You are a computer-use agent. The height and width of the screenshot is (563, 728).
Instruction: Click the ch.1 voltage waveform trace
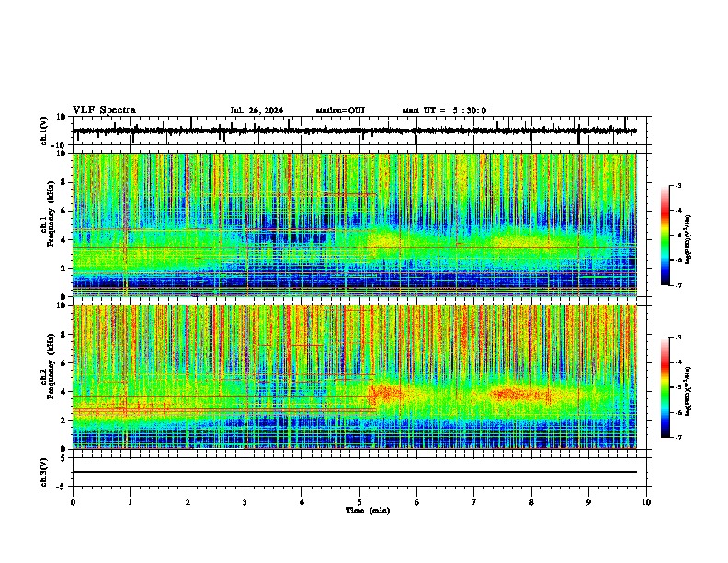(x=355, y=131)
